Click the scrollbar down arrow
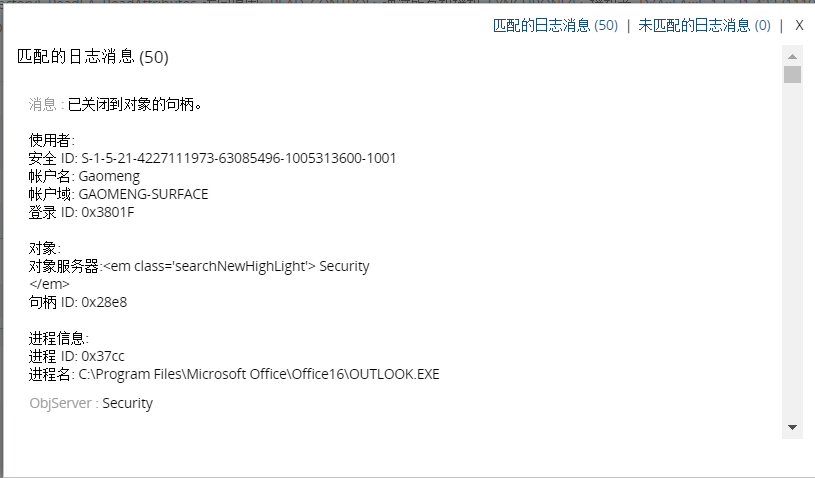The image size is (815, 478). tap(792, 427)
